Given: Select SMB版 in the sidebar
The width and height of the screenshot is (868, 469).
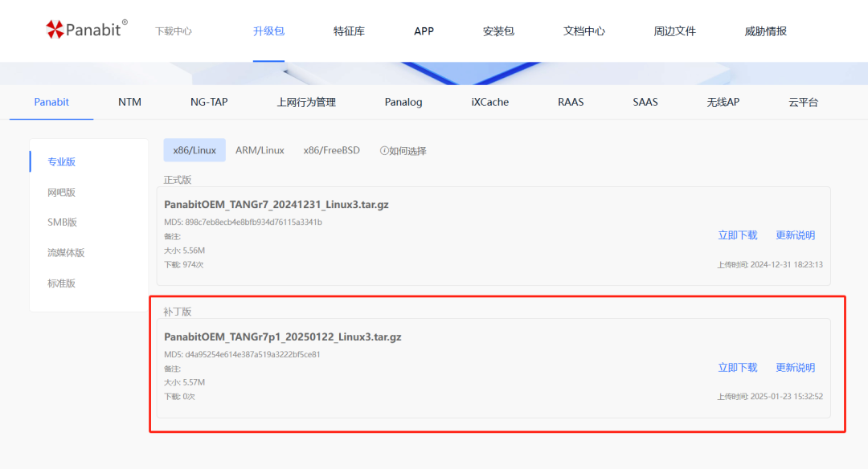Looking at the screenshot, I should [62, 222].
